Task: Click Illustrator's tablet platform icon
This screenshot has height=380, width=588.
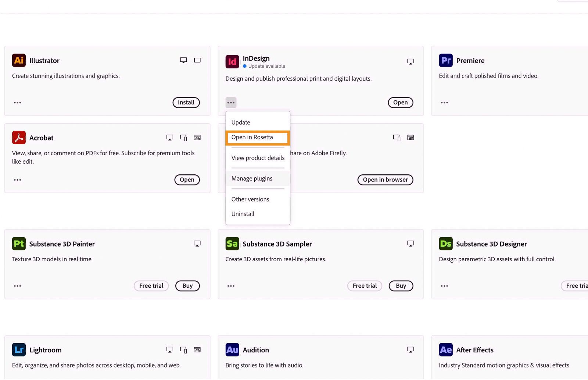Action: 197,60
